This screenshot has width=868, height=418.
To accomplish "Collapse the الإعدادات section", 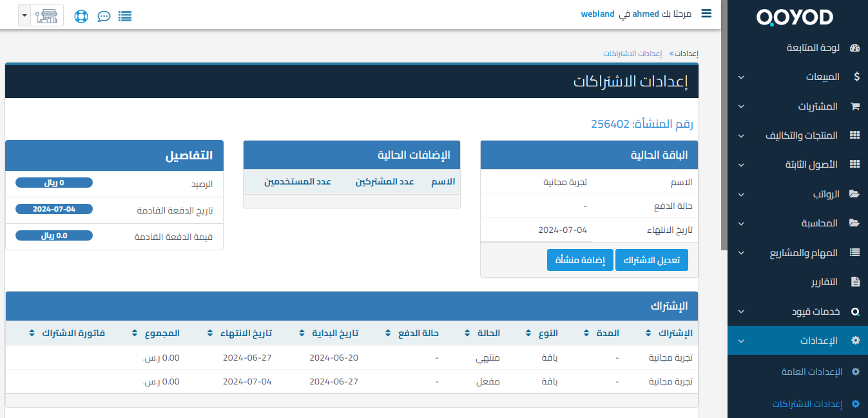I will pyautogui.click(x=740, y=340).
